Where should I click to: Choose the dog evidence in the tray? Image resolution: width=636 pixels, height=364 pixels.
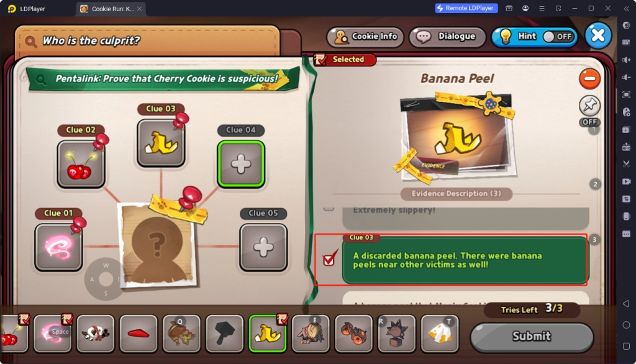(x=95, y=334)
